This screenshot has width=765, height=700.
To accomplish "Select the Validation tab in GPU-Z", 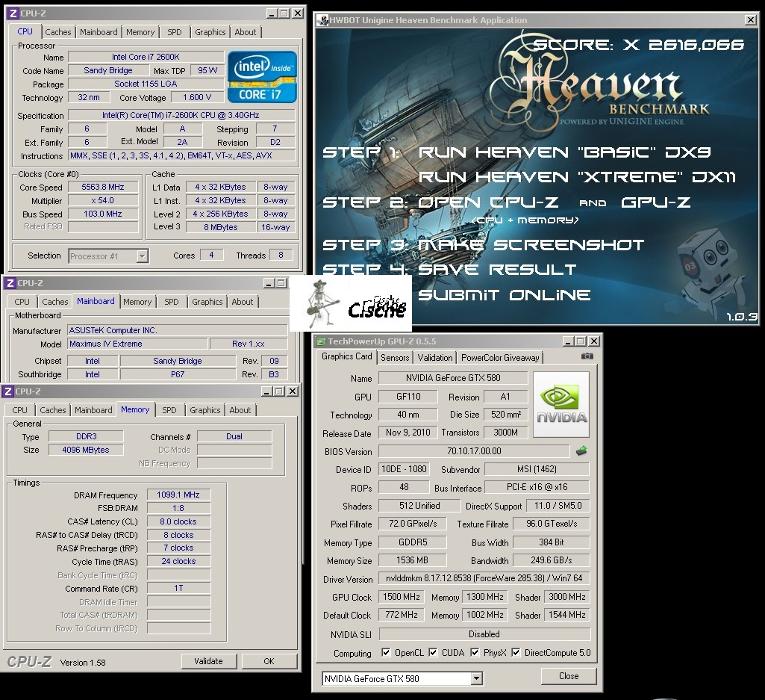I will (x=435, y=358).
